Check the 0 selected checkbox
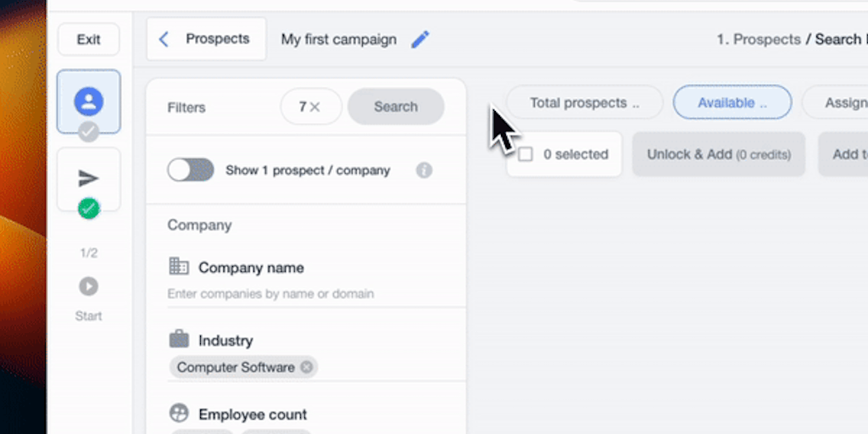Screen dimensions: 868x434 pyautogui.click(x=526, y=154)
